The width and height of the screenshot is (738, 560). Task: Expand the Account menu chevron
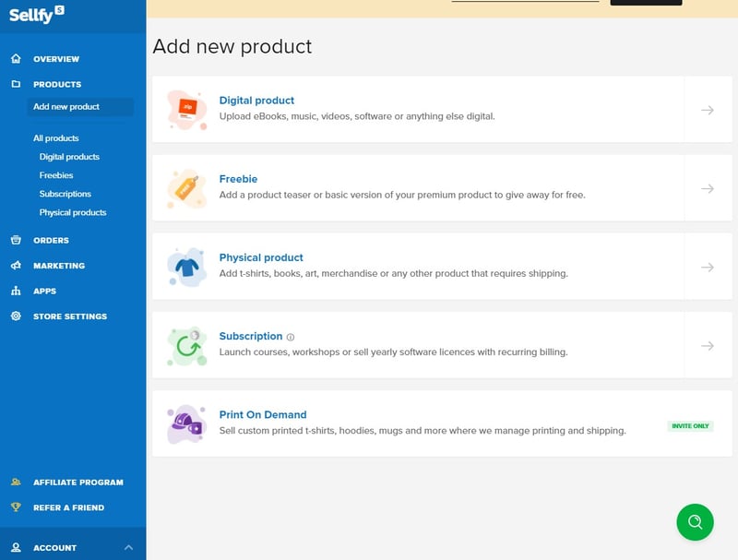(128, 548)
